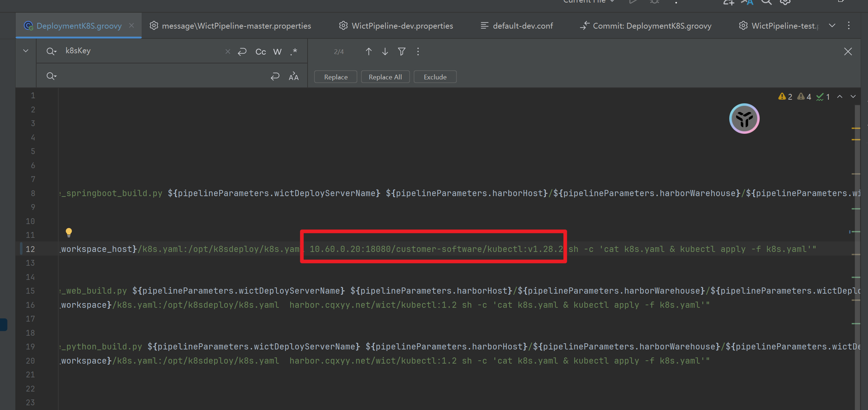Expand the hidden editor tabs dropdown

tap(832, 25)
